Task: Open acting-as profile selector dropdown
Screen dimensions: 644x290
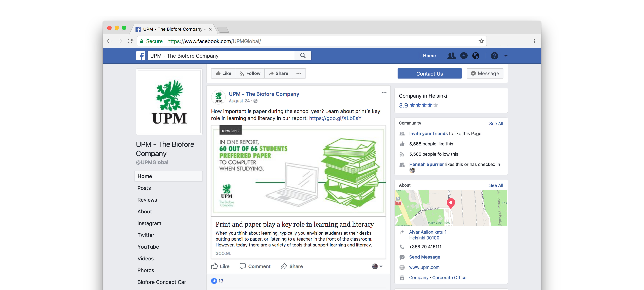Action: pyautogui.click(x=377, y=266)
